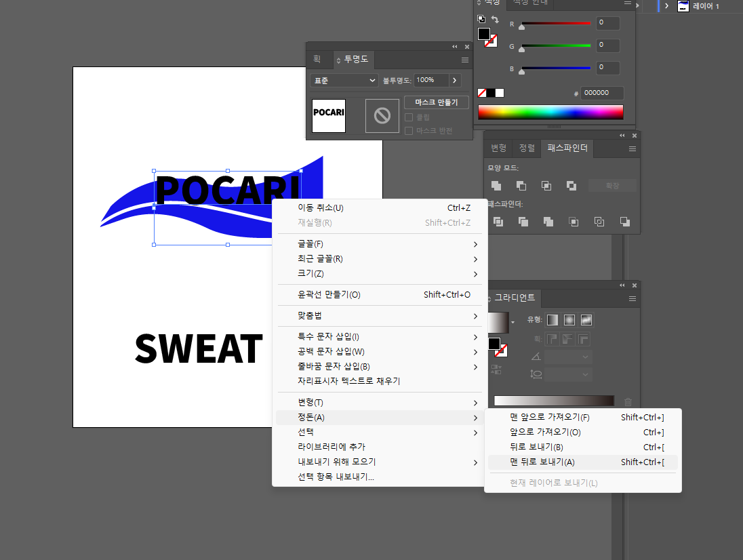The image size is (743, 560).
Task: Open the 최근 글꼴(R) submenu
Action: coord(379,259)
